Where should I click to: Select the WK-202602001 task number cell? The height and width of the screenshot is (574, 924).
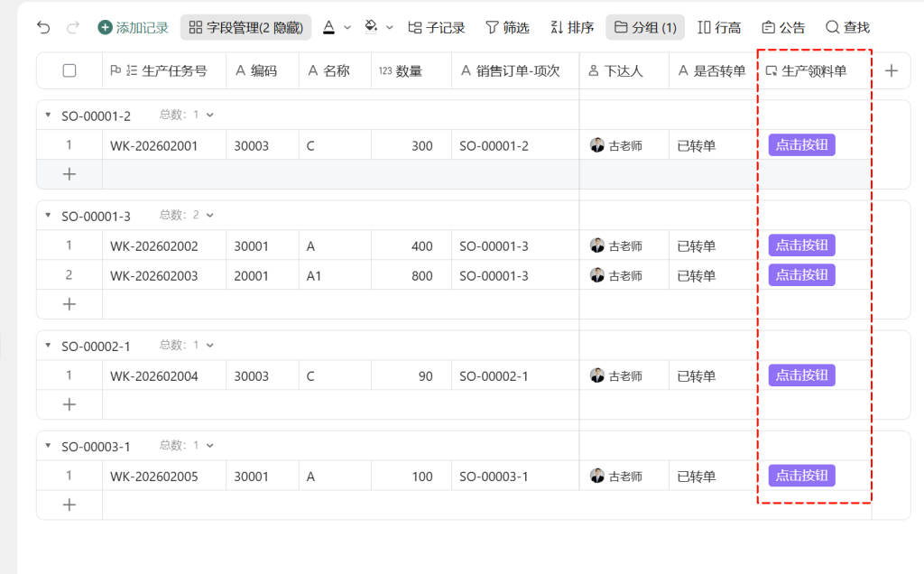tap(164, 145)
